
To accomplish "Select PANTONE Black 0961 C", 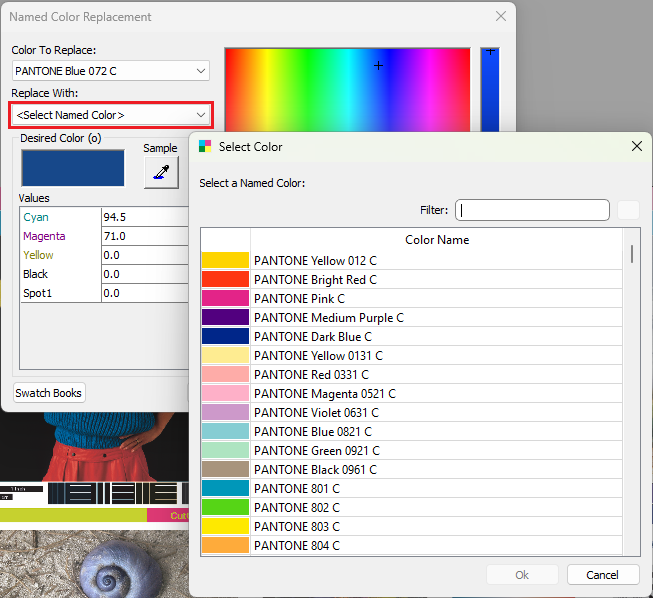I will pyautogui.click(x=411, y=470).
